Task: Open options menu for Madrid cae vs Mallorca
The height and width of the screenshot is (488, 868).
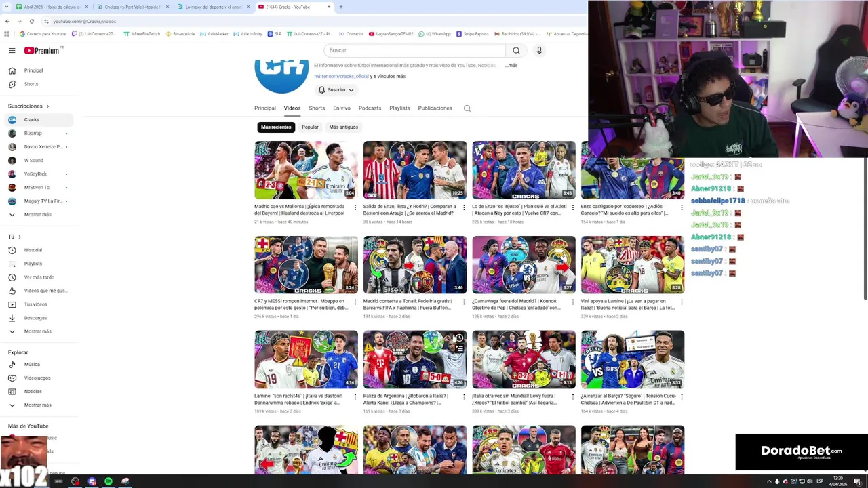Action: pyautogui.click(x=355, y=207)
